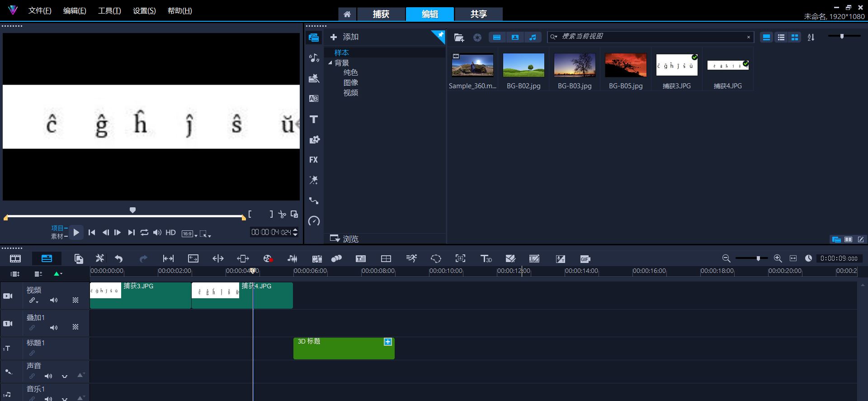
Task: Click the timeline zoom level slider
Action: [x=758, y=258]
